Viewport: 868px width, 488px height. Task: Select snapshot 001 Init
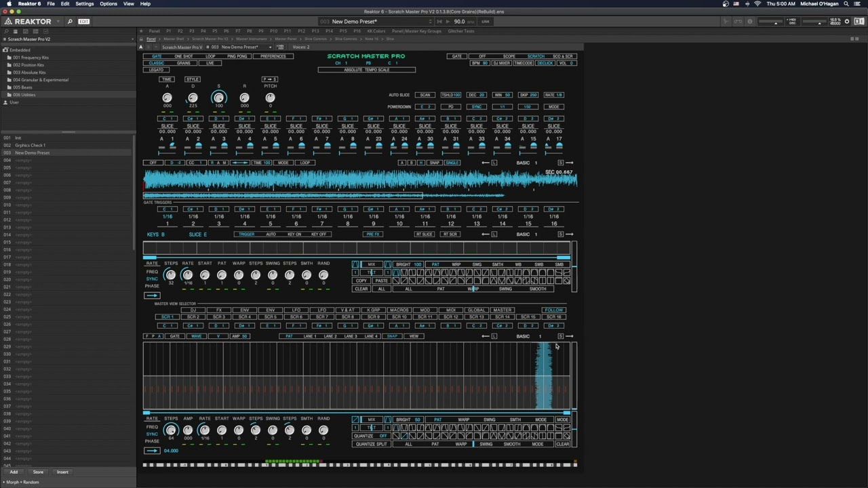18,138
